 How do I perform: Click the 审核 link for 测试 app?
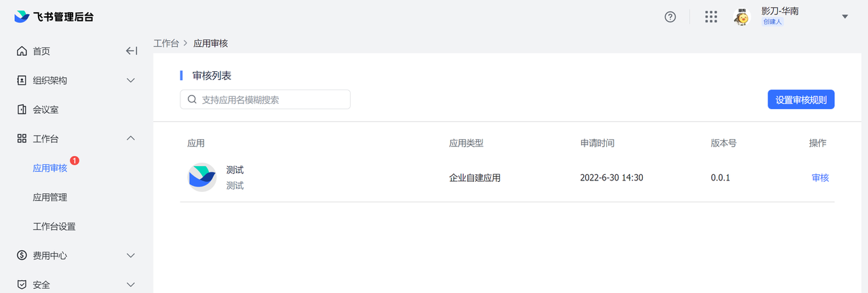pyautogui.click(x=820, y=178)
